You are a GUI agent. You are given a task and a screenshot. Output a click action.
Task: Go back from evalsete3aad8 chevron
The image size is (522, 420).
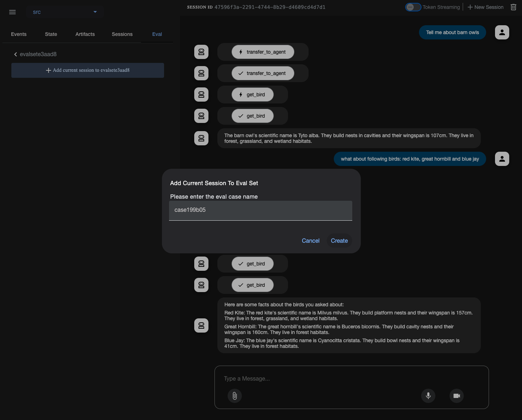15,54
